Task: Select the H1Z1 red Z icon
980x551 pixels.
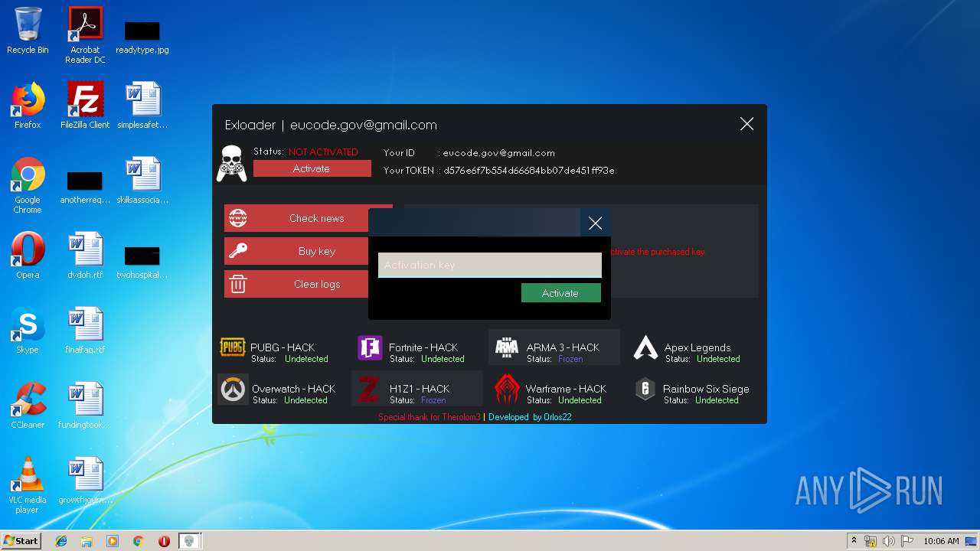Action: [x=369, y=390]
